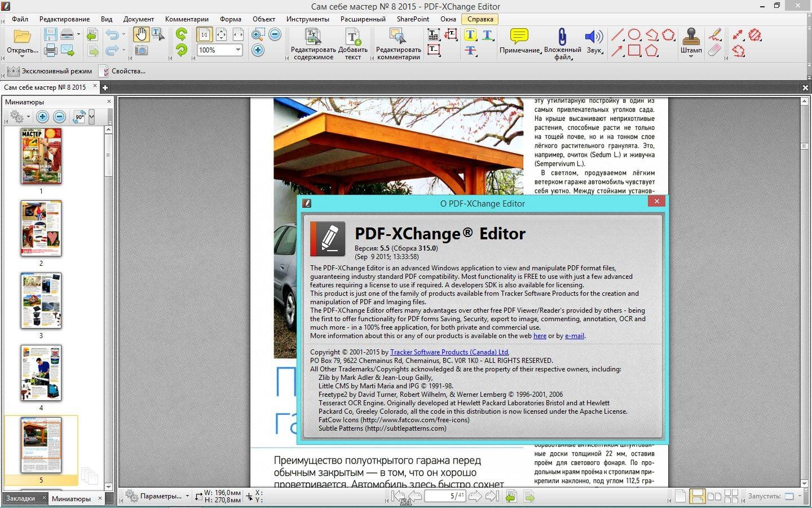Open the Файл menu
Screen dimensions: 812x508
pos(20,19)
